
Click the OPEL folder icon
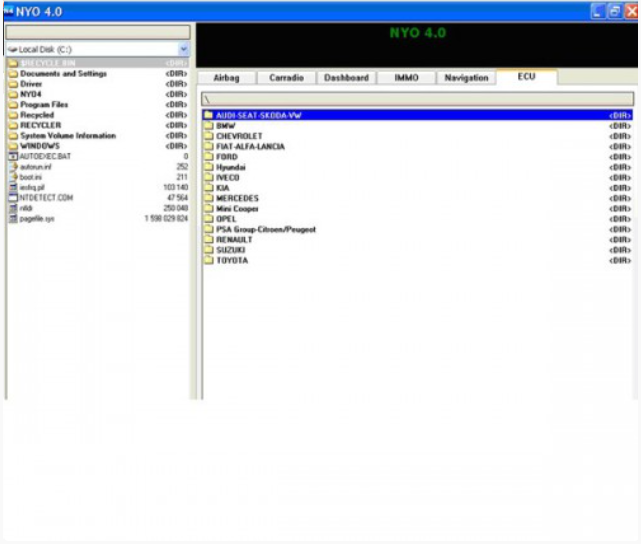(x=208, y=219)
